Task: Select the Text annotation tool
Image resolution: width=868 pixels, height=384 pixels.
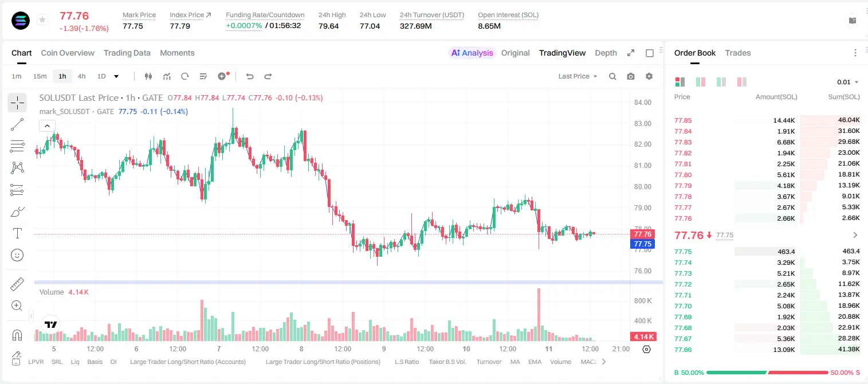Action: point(17,233)
